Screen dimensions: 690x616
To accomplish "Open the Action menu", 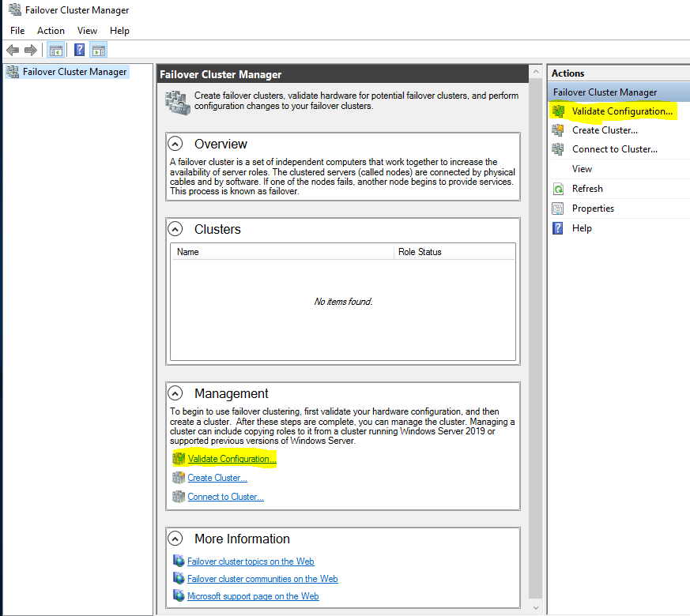I will pos(51,31).
